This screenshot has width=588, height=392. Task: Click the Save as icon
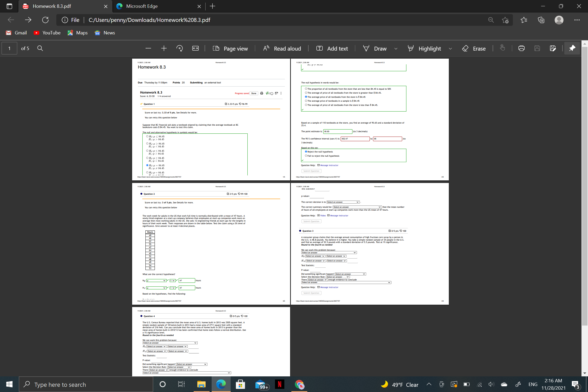point(553,48)
